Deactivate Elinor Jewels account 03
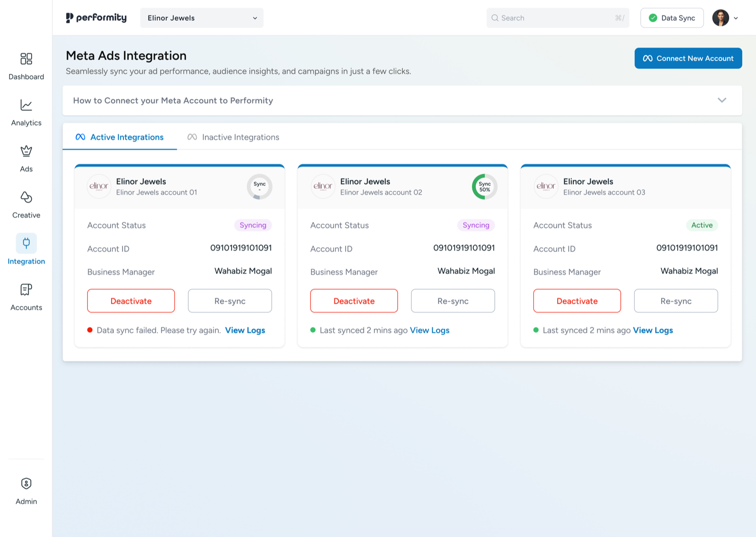Screen dimensions: 756x537 [x=577, y=301]
